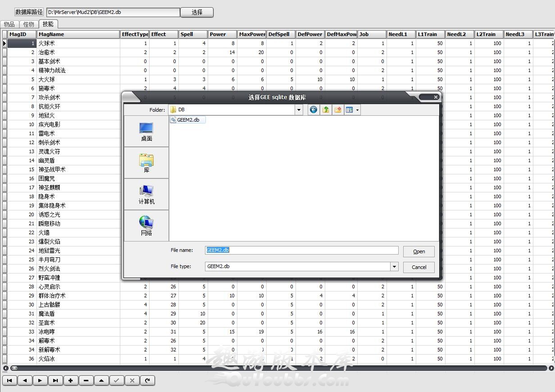Expand the view menu dropdown arrow

[357, 109]
